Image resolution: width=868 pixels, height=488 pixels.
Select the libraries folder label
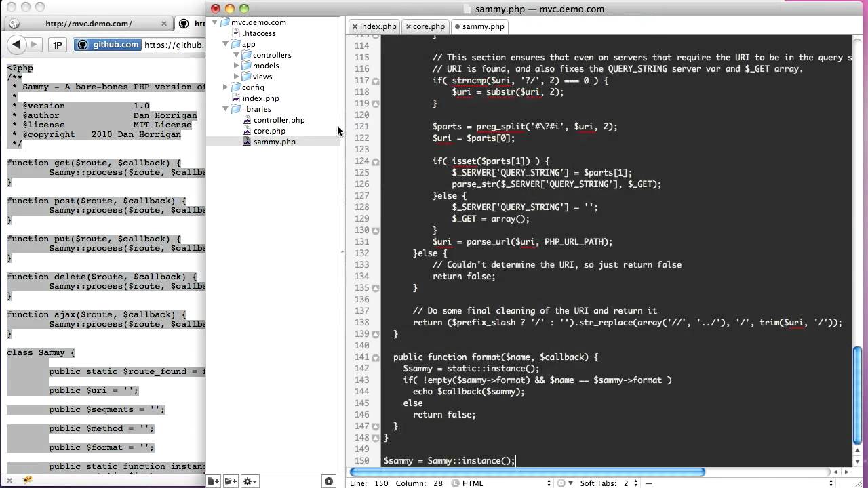point(256,109)
